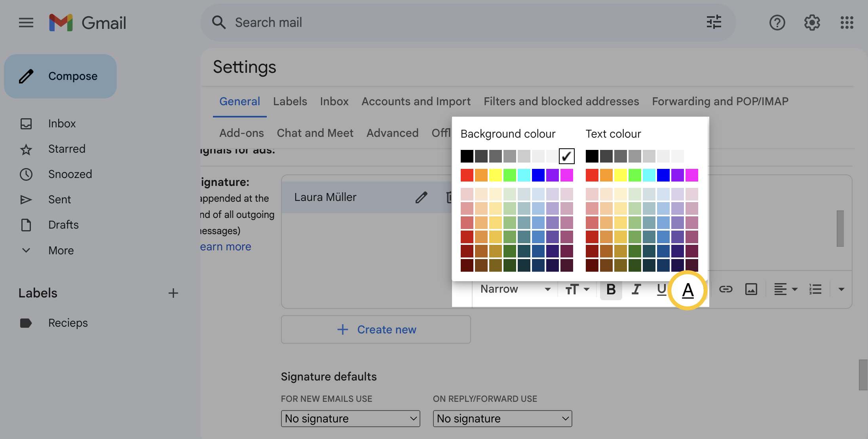Click the General settings tab
Viewport: 868px width, 439px height.
click(x=239, y=101)
